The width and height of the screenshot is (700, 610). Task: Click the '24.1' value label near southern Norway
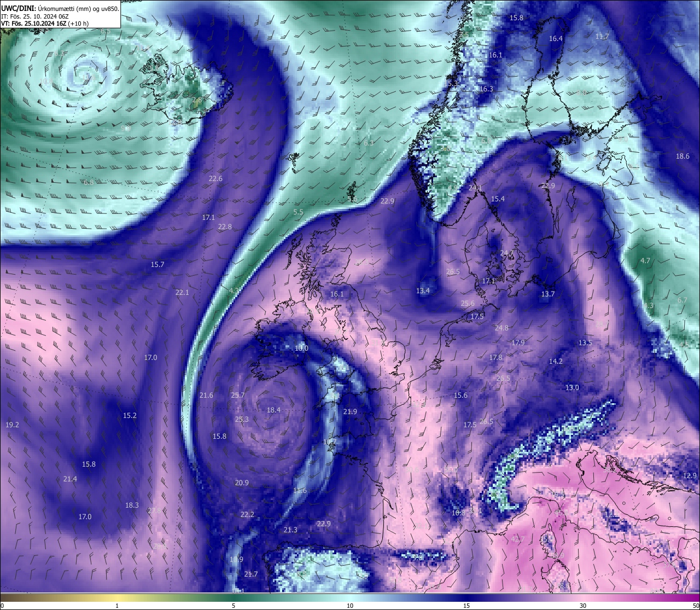(475, 188)
